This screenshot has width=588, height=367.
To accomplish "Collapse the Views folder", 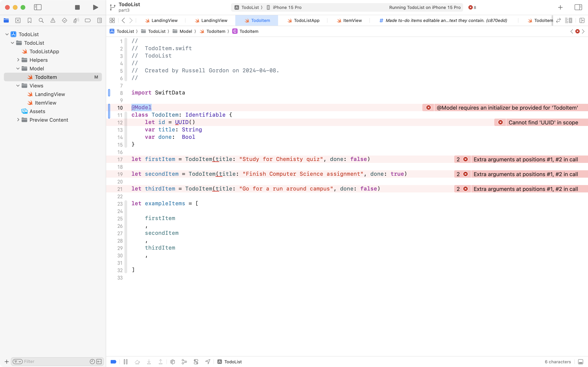I will point(17,86).
